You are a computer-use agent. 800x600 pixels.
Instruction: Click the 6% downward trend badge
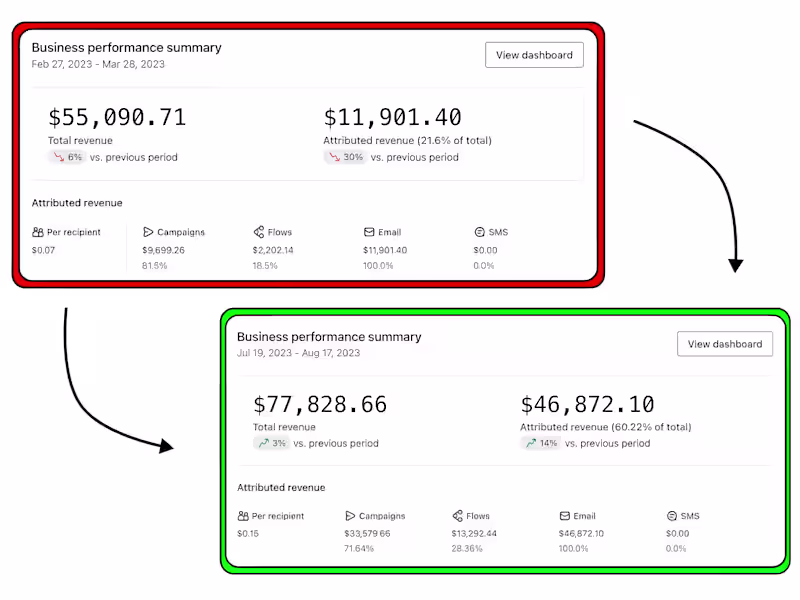[68, 157]
